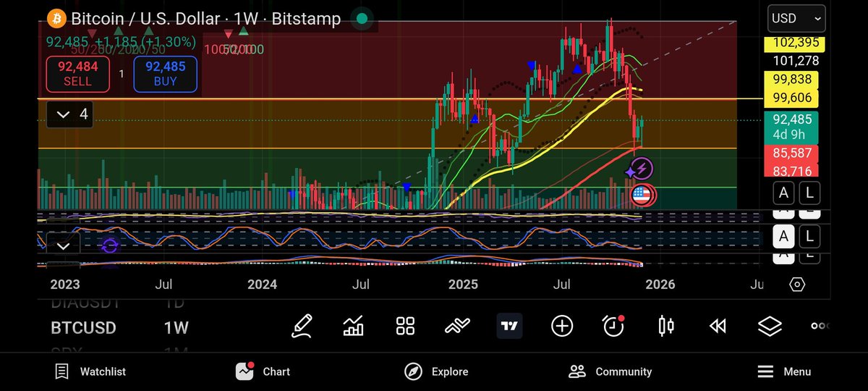
Task: Toggle log scale L on stochastic pane
Action: (809, 236)
